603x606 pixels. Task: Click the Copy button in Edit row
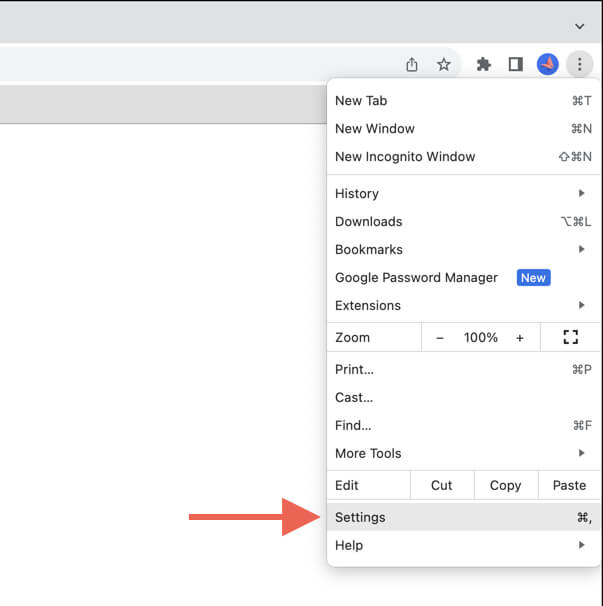click(505, 485)
